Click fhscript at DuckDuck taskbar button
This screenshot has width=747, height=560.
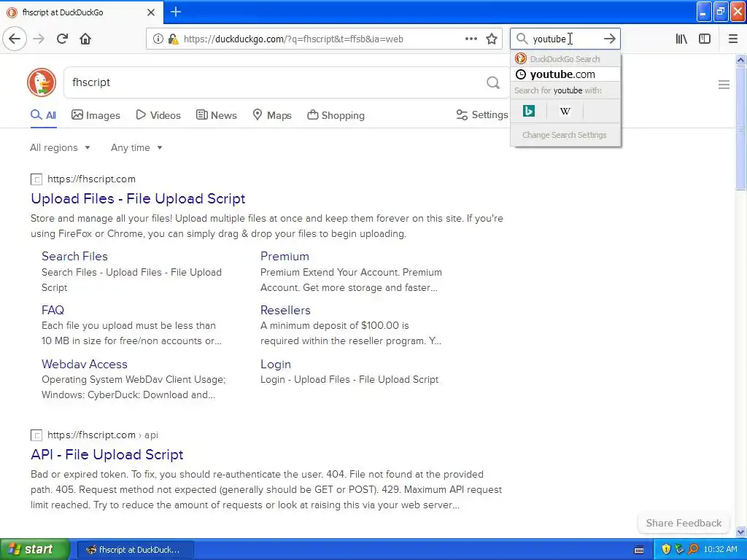tap(135, 550)
